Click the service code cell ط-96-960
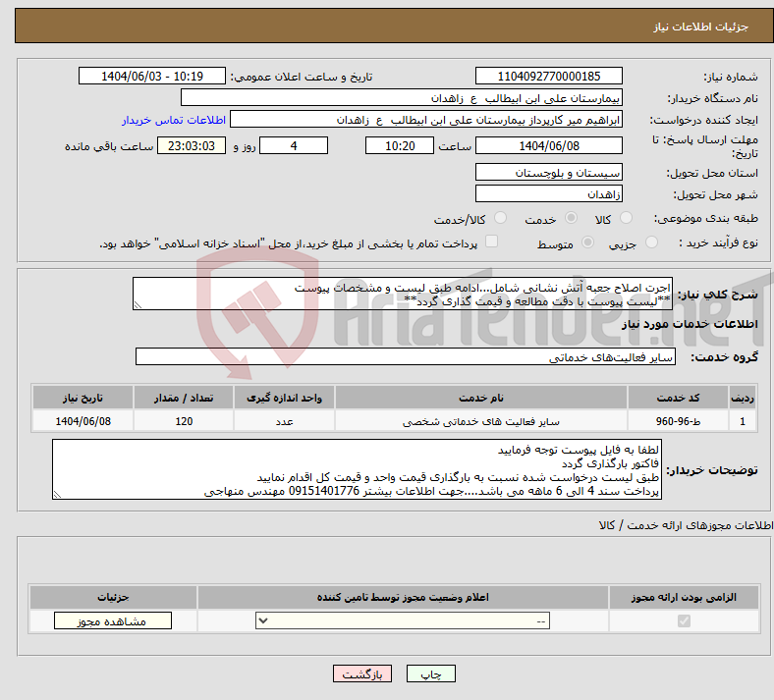The width and height of the screenshot is (774, 700). coord(679,421)
